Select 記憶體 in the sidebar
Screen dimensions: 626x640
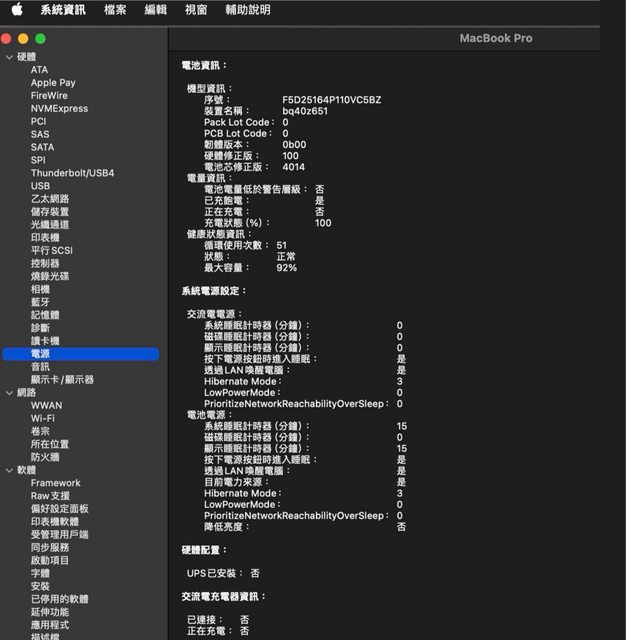click(x=45, y=315)
